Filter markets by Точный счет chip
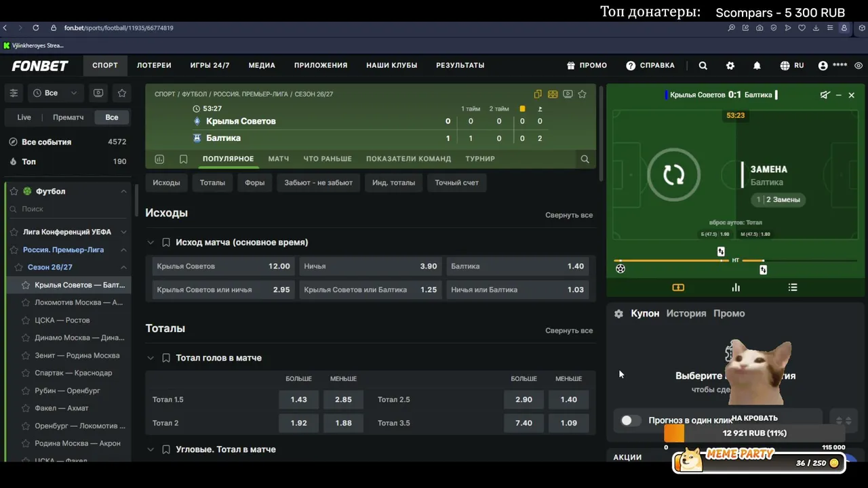The image size is (868, 488). (456, 182)
